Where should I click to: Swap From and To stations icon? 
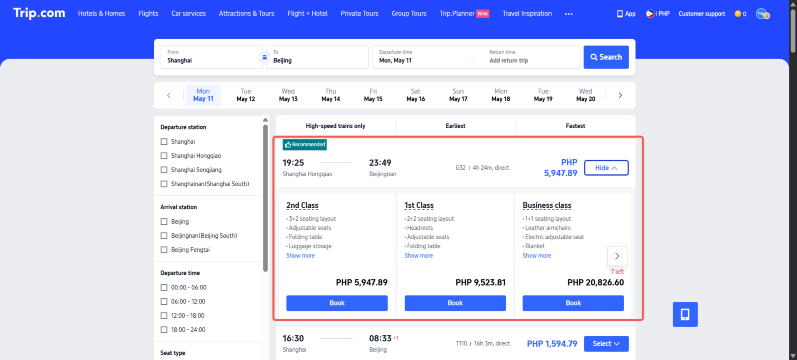click(x=264, y=57)
